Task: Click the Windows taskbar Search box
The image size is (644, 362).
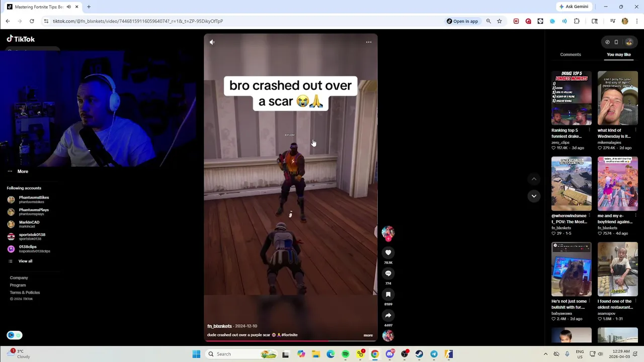Action: (242, 354)
